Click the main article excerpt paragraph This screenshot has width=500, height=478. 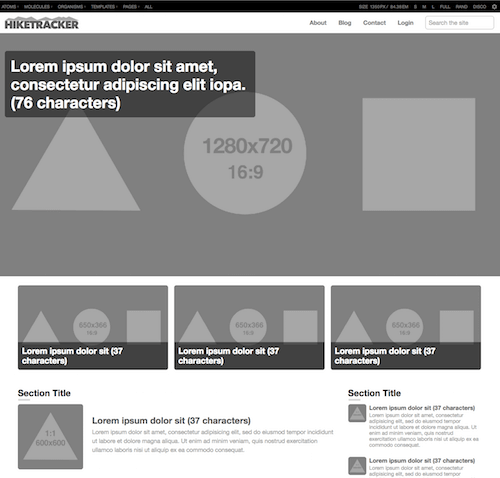point(213,441)
